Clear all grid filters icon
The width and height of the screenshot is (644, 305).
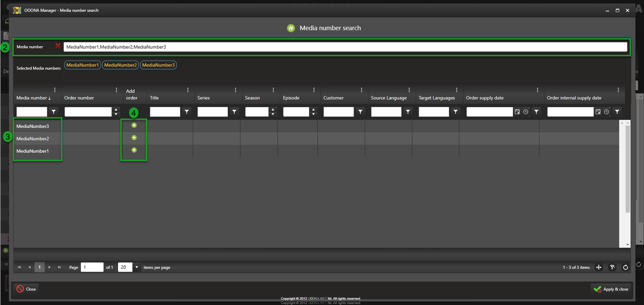[612, 267]
